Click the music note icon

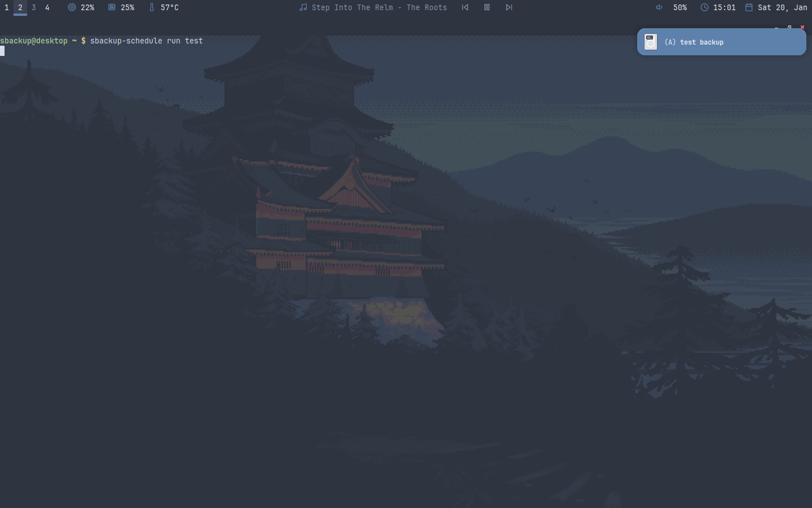click(x=303, y=7)
